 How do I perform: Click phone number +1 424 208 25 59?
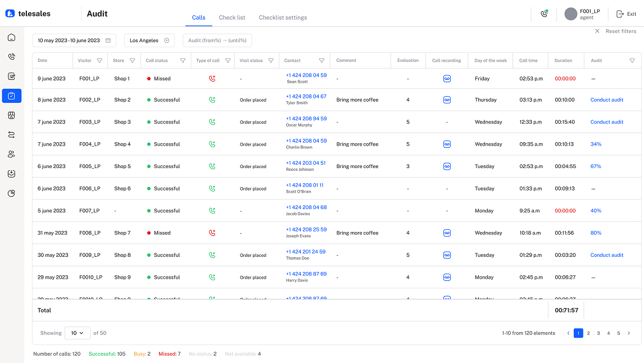306,230
